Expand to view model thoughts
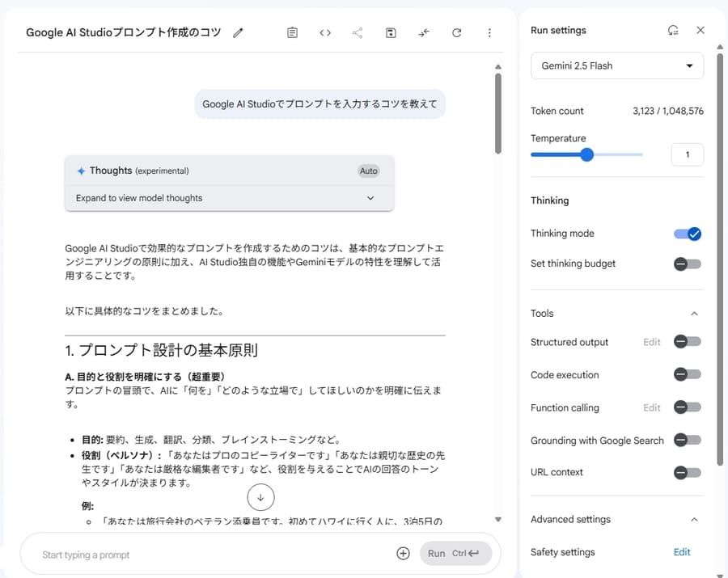Viewport: 728px width, 578px height. click(x=230, y=198)
